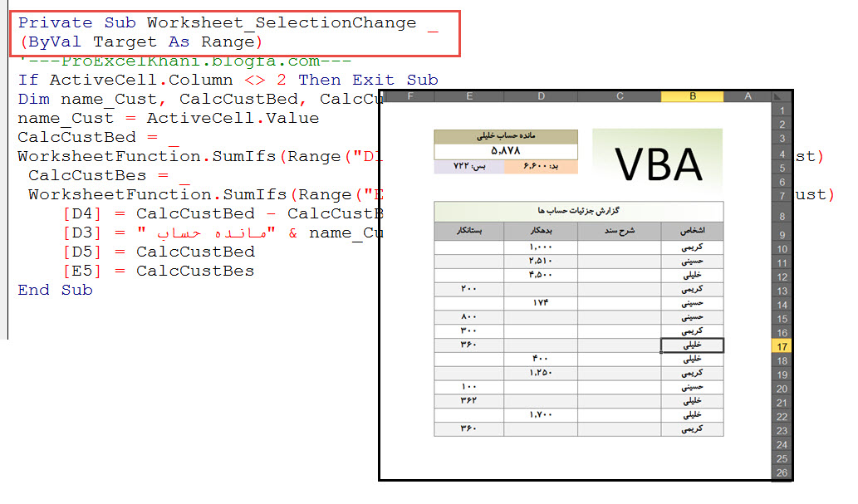Click the اشخاص column heading cell
The height and width of the screenshot is (504, 858).
692,232
